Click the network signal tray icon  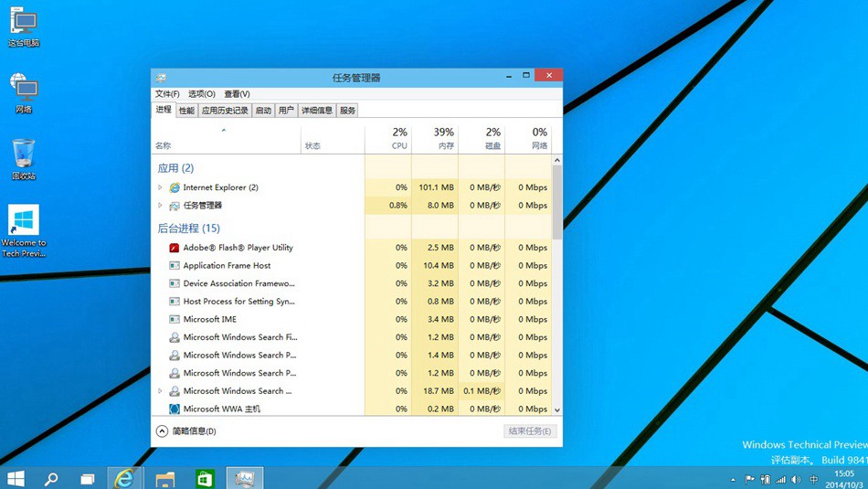pyautogui.click(x=780, y=480)
